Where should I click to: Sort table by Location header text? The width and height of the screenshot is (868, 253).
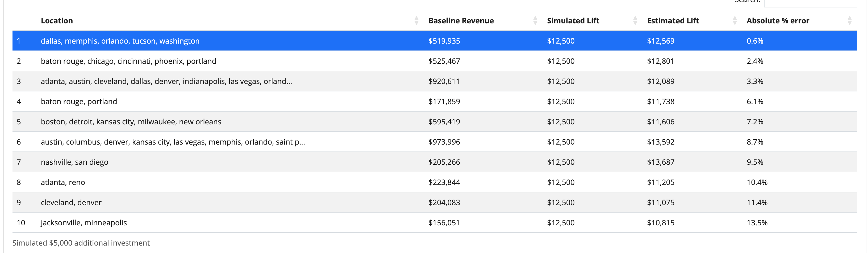tap(57, 20)
